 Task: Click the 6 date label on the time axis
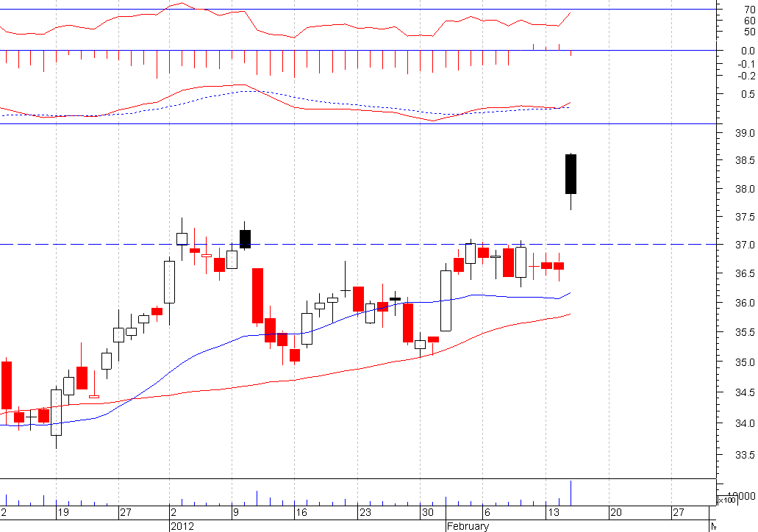coord(487,512)
